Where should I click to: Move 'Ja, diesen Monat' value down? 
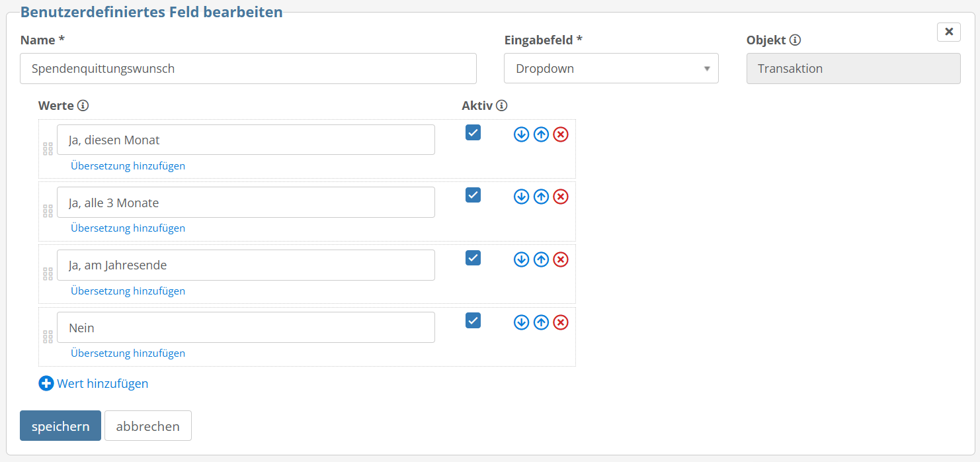521,134
